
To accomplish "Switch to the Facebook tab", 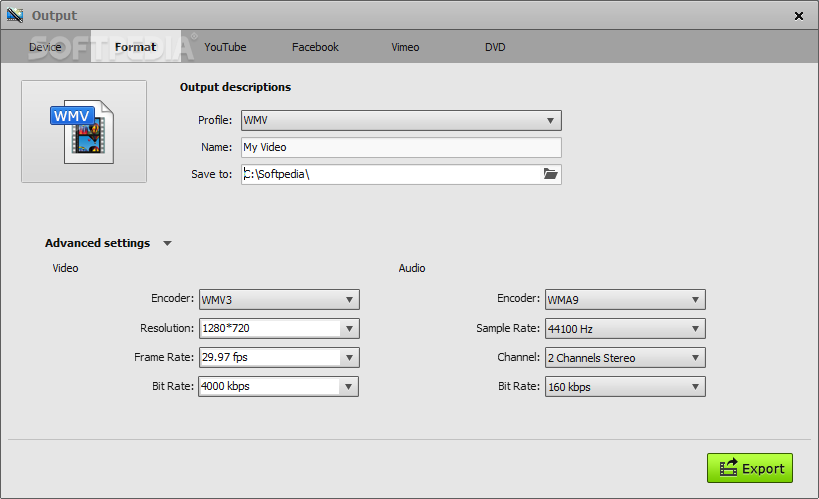I will coord(315,47).
